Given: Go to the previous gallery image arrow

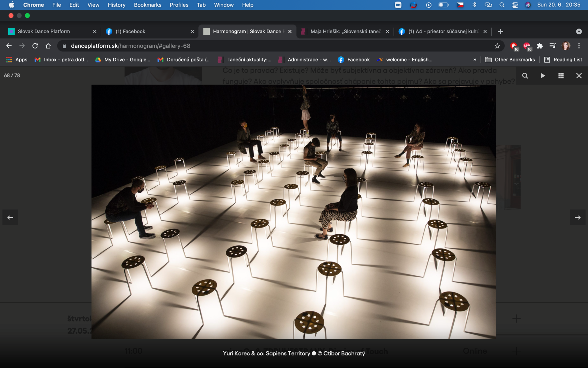Looking at the screenshot, I should pyautogui.click(x=10, y=217).
